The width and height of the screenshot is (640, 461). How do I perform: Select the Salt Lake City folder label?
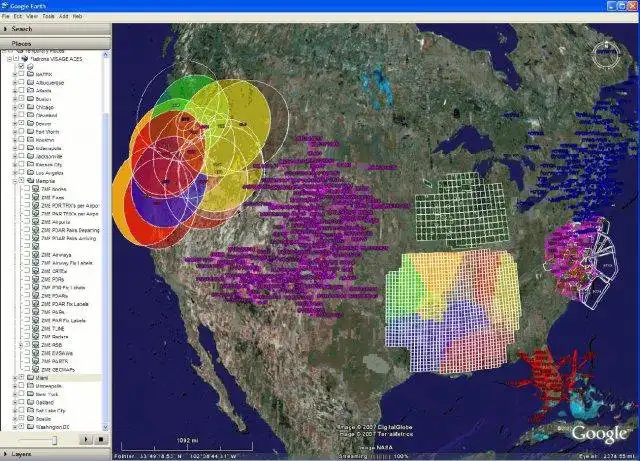point(51,410)
